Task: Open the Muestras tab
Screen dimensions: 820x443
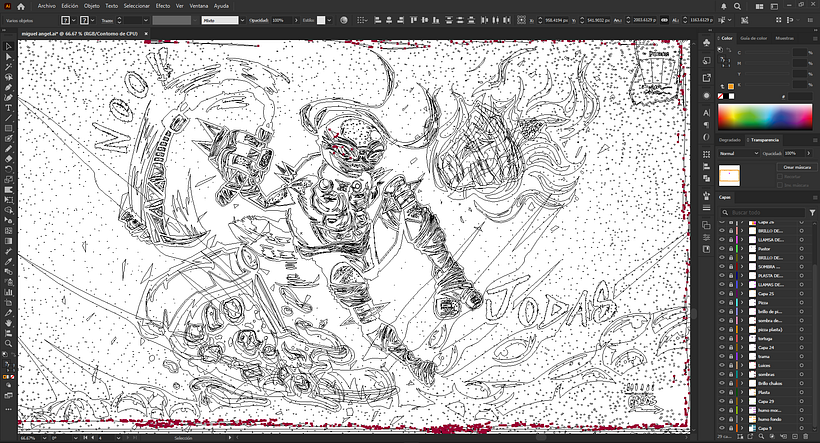Action: pos(784,39)
